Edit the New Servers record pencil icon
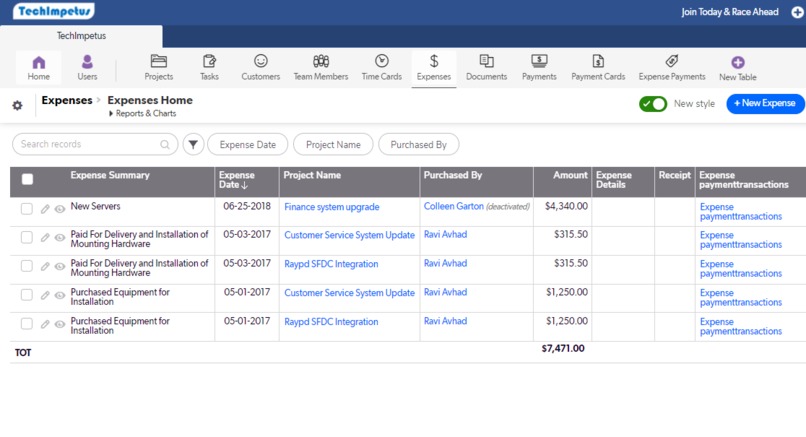Viewport: 806px width, 437px height. point(45,209)
